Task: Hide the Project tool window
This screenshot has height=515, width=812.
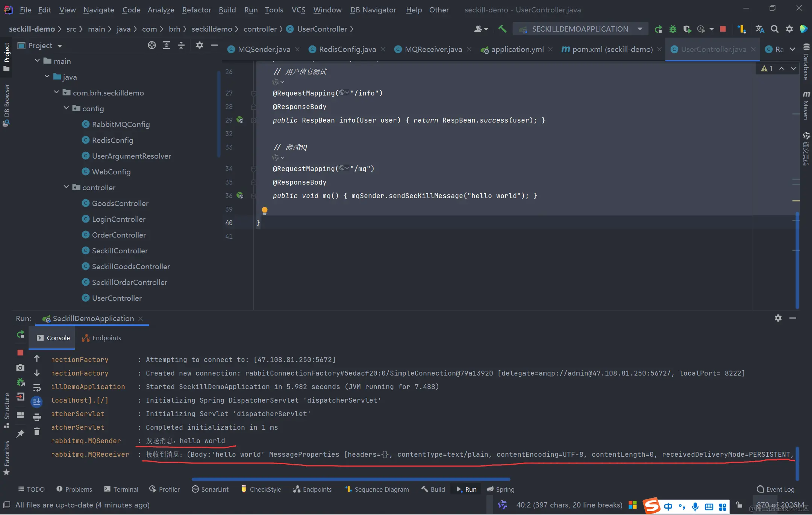Action: [214, 45]
